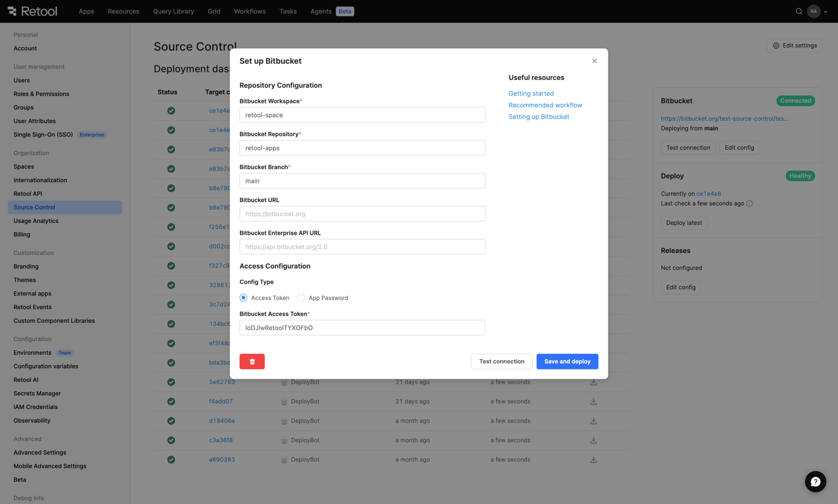This screenshot has height=504, width=838.
Task: Open Secrets Manager
Action: click(x=37, y=393)
